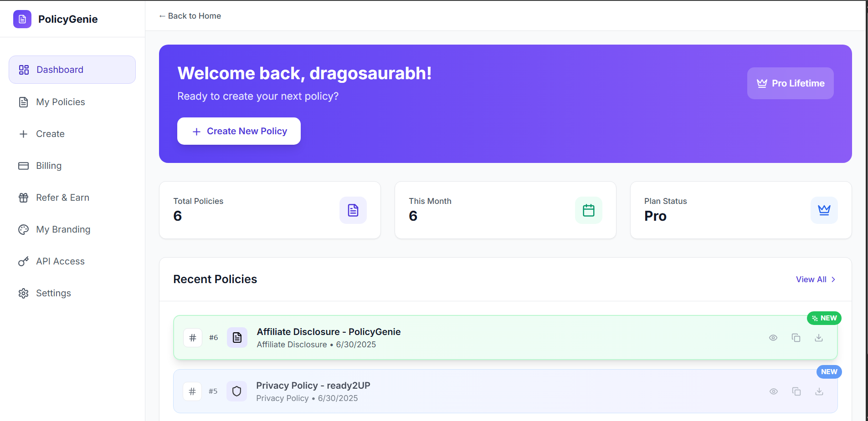Click the View All link
The image size is (868, 421).
coord(816,279)
